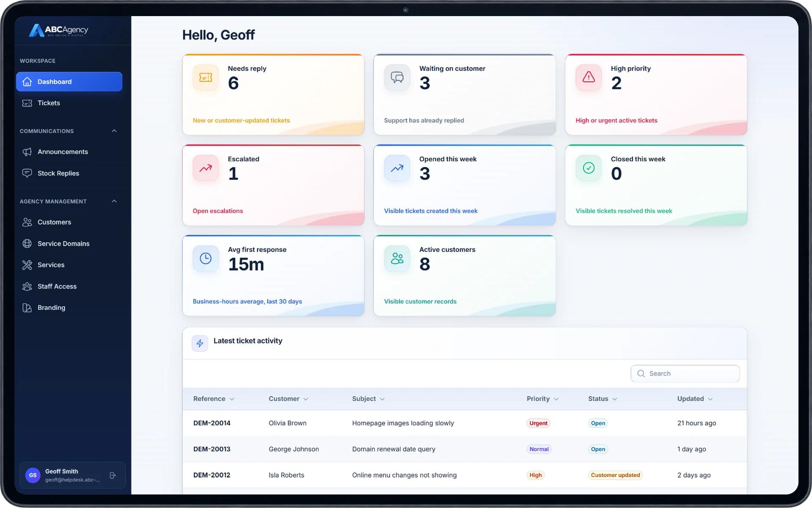
Task: Collapse the Agency Management section
Action: pyautogui.click(x=114, y=201)
